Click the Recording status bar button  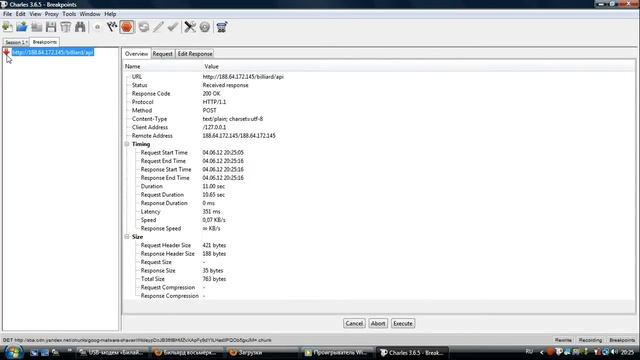(x=590, y=340)
